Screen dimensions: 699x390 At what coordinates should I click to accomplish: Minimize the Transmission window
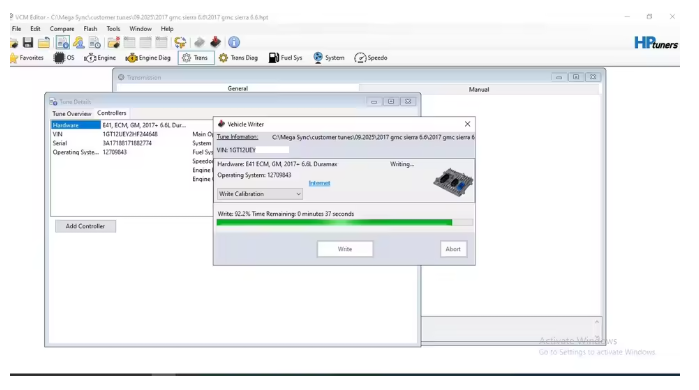(559, 77)
